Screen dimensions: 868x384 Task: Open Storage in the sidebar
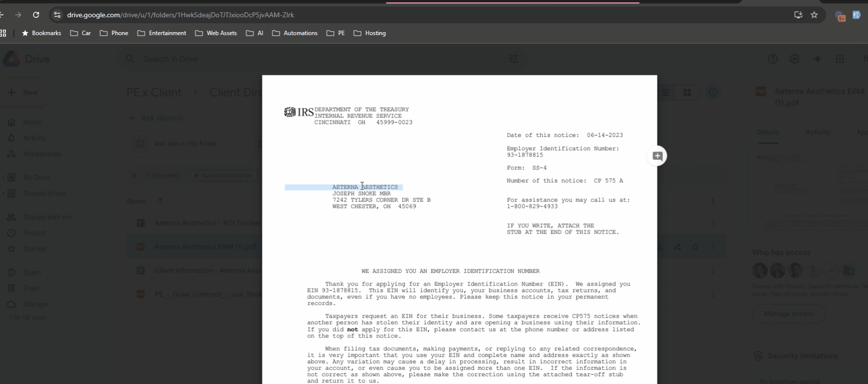35,304
